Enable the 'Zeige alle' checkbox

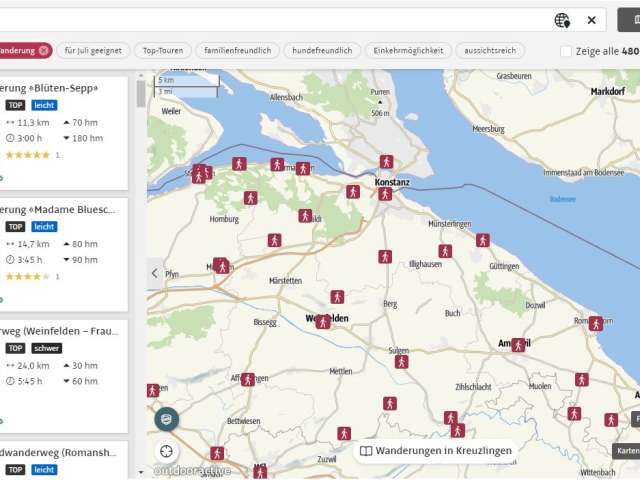click(x=566, y=51)
